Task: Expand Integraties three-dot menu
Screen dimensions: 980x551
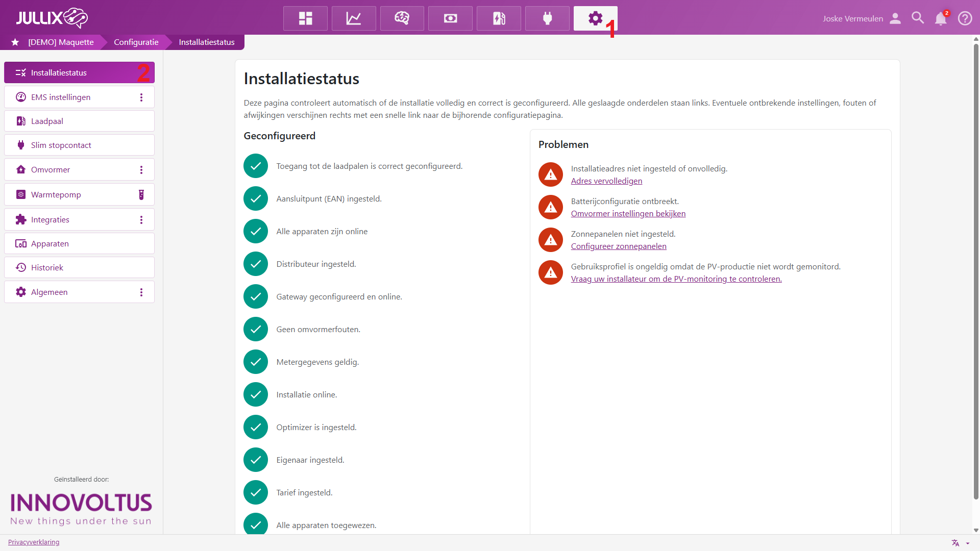Action: point(141,220)
